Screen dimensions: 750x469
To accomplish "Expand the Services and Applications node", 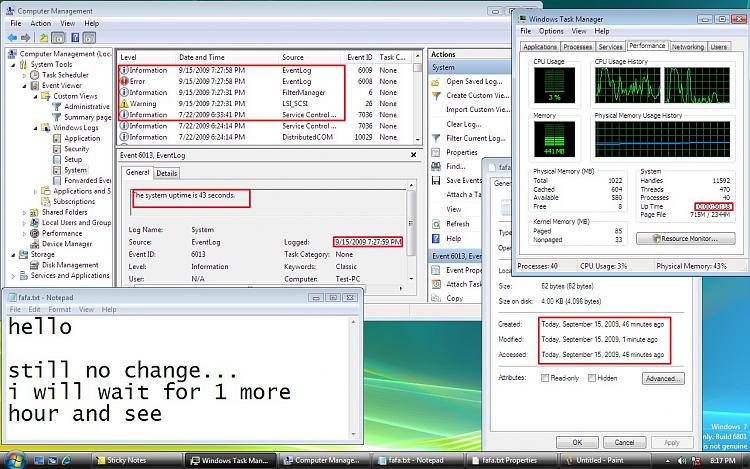I will tap(13, 276).
